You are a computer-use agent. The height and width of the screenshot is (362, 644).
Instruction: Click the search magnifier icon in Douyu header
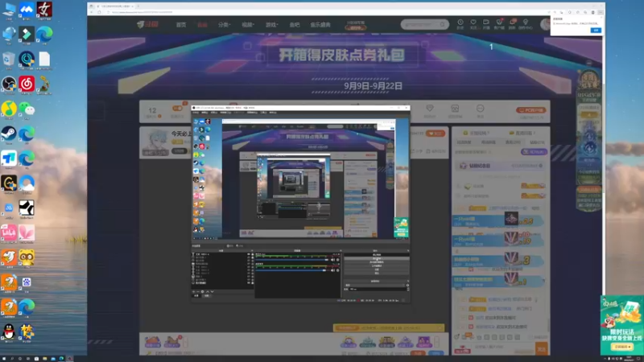point(442,25)
